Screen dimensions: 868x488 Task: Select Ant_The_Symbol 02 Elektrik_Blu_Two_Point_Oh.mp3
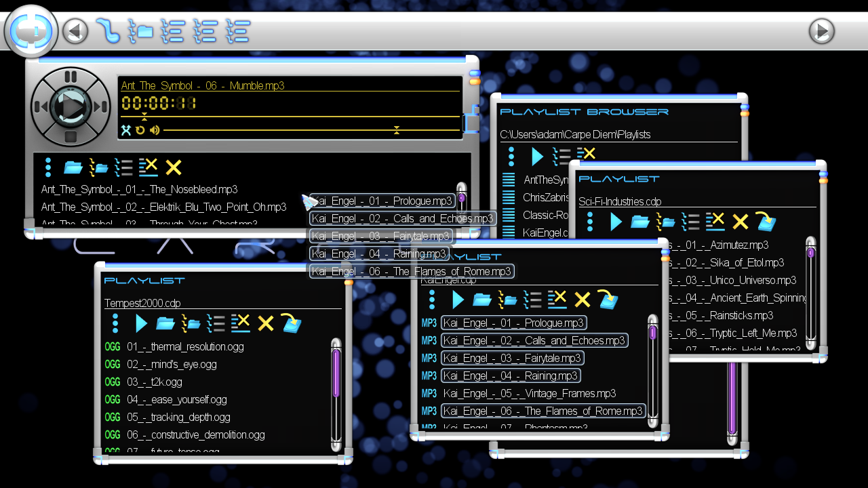pos(163,207)
